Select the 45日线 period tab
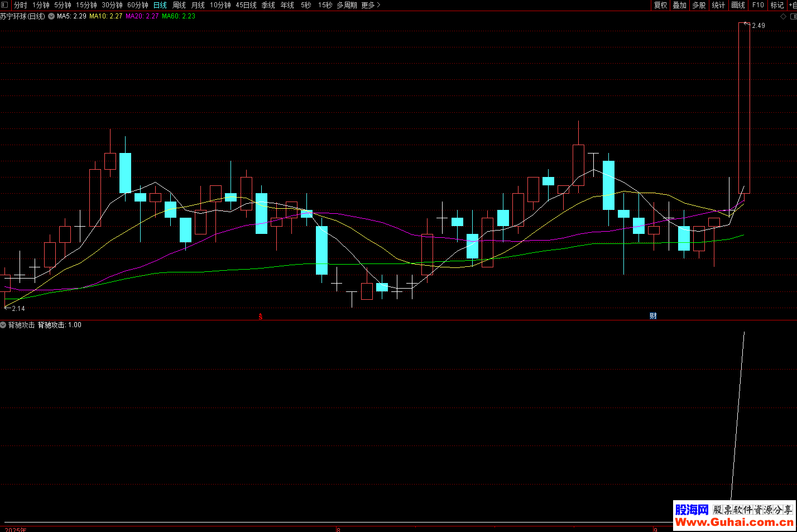This screenshot has height=532, width=797. click(x=246, y=5)
